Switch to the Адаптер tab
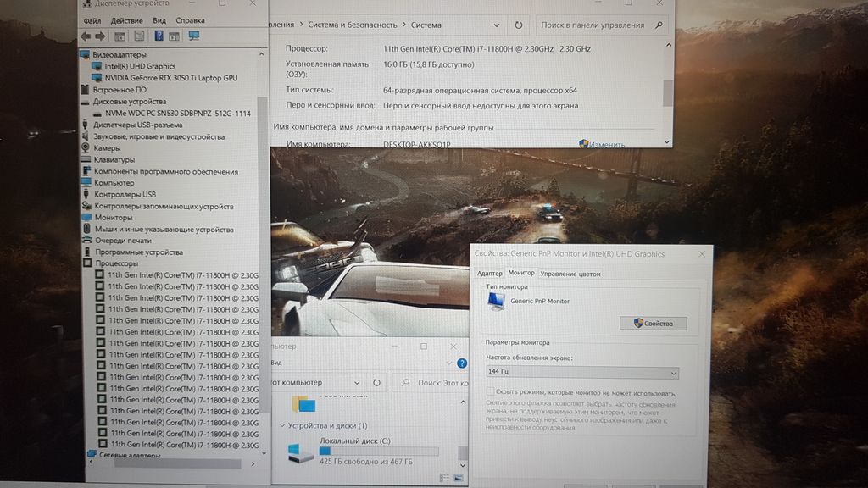Screen dimensions: 868x488 click(x=489, y=274)
